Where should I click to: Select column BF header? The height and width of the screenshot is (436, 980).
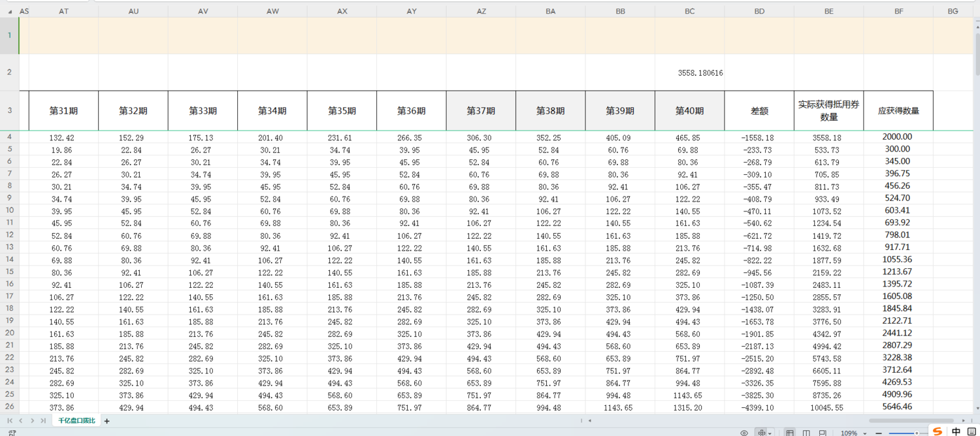tap(899, 12)
